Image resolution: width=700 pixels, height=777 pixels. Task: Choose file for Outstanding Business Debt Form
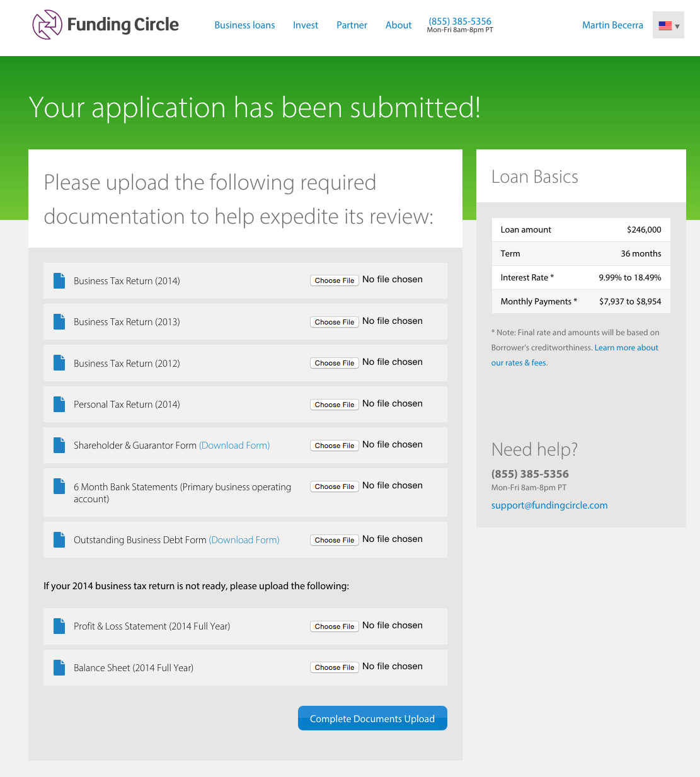point(335,540)
